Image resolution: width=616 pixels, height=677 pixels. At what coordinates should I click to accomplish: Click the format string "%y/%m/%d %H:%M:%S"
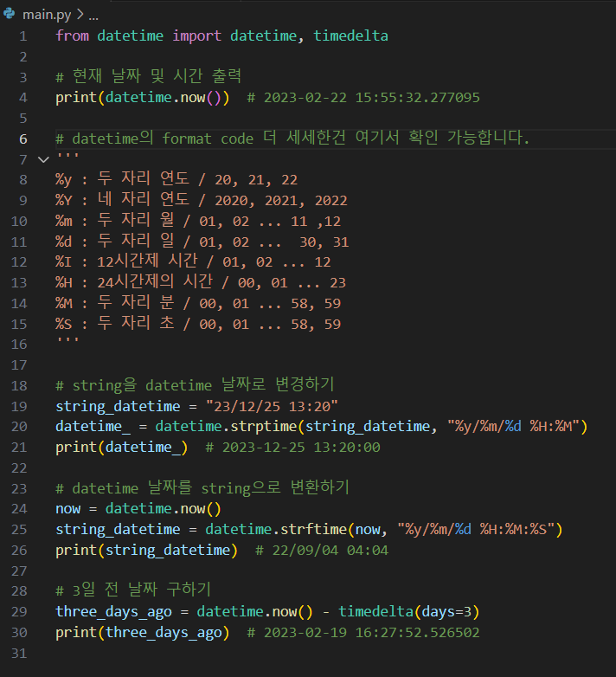pyautogui.click(x=477, y=529)
